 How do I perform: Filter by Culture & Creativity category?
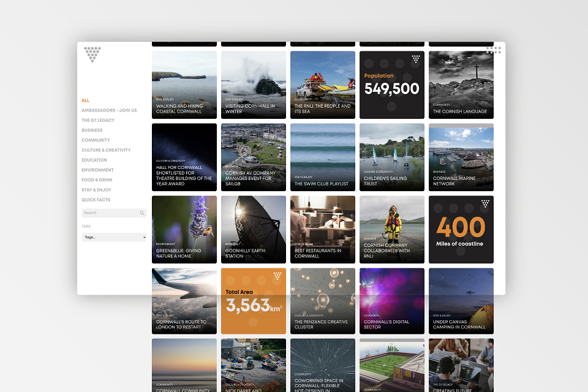click(x=106, y=150)
